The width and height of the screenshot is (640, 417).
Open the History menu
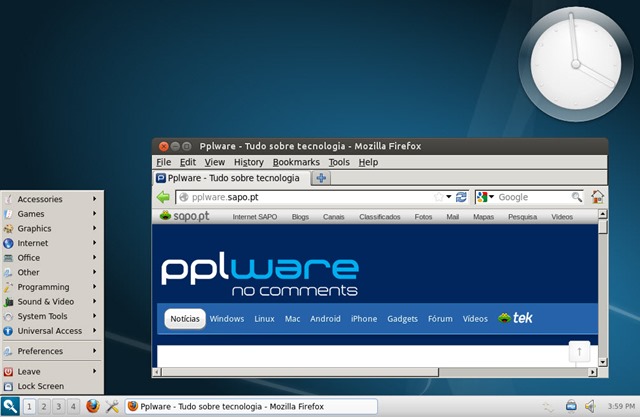[249, 162]
